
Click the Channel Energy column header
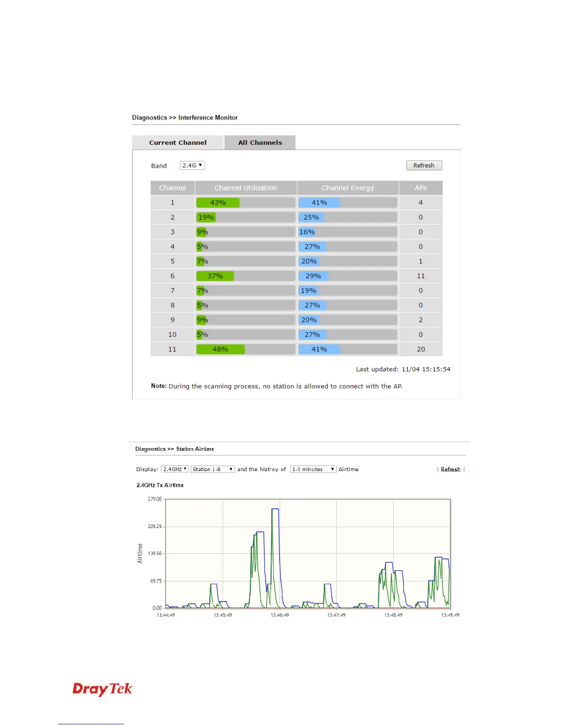348,188
